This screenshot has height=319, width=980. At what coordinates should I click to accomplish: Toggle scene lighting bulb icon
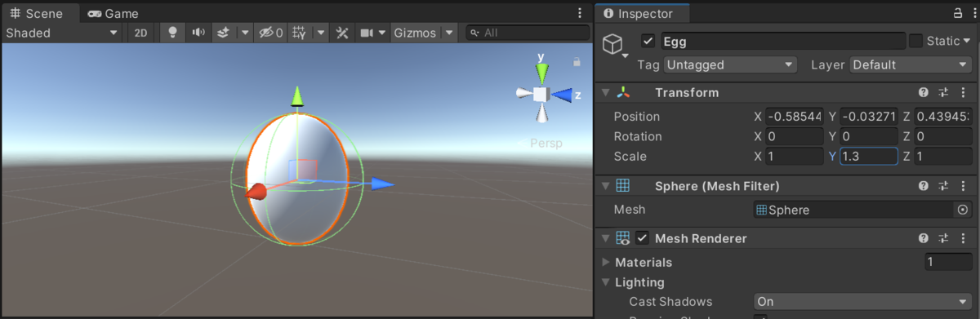172,33
